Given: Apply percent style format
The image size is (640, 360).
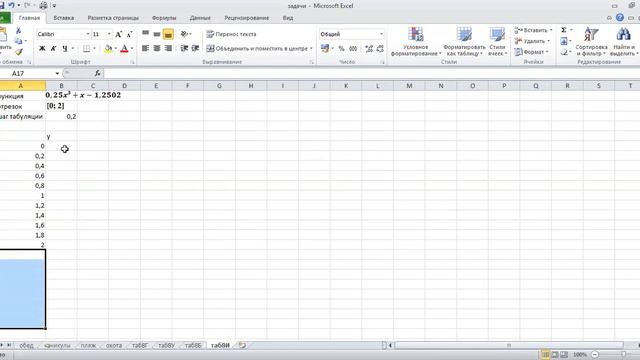Looking at the screenshot, I should tap(341, 49).
